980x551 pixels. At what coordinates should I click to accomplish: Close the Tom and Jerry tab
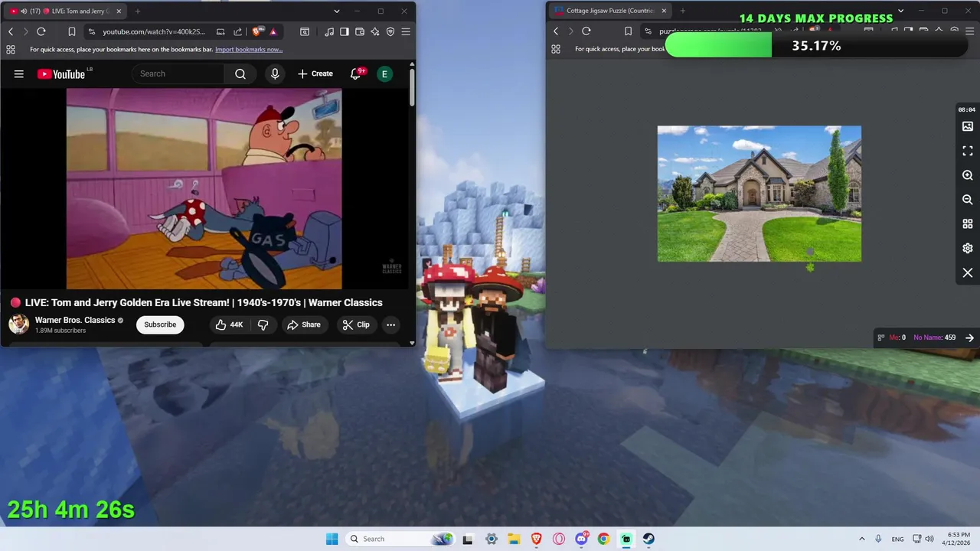[x=118, y=11]
